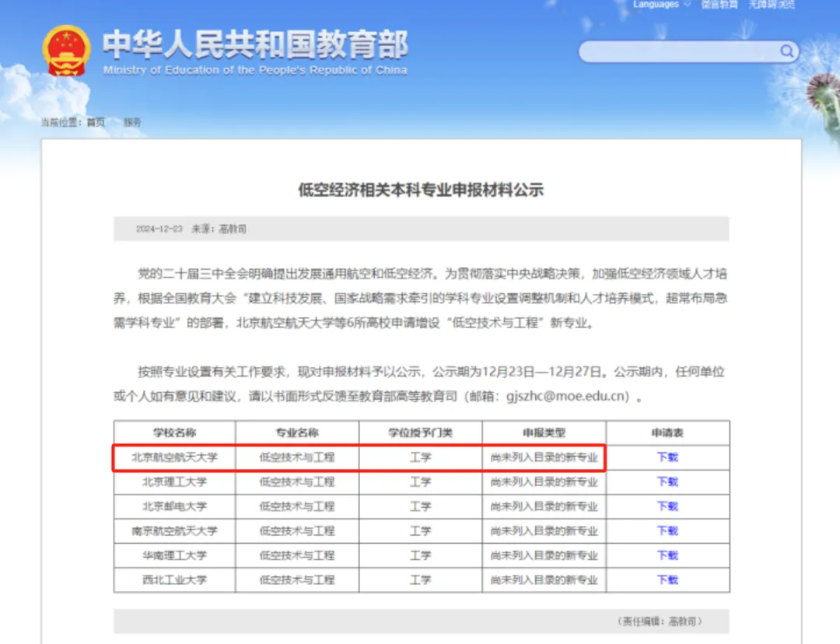The height and width of the screenshot is (644, 840).
Task: Click the article title 低空经济相关本科专业申报材料公示
Action: click(x=421, y=190)
